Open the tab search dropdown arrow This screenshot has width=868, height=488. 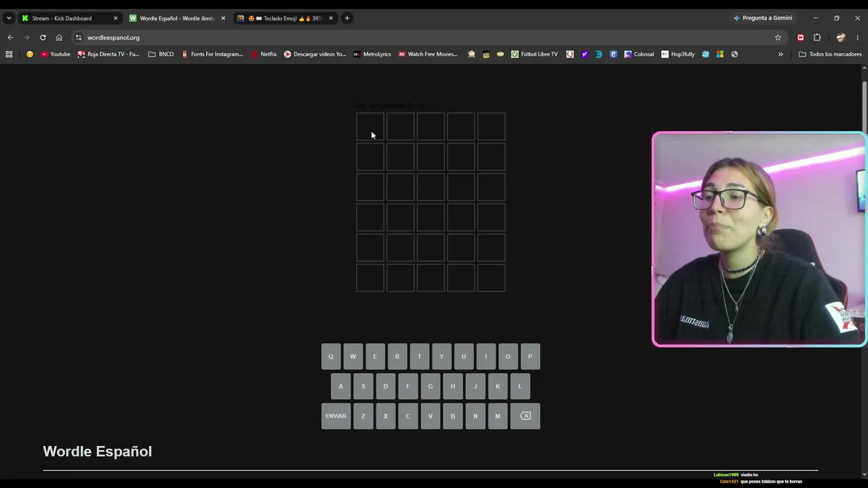pos(8,18)
